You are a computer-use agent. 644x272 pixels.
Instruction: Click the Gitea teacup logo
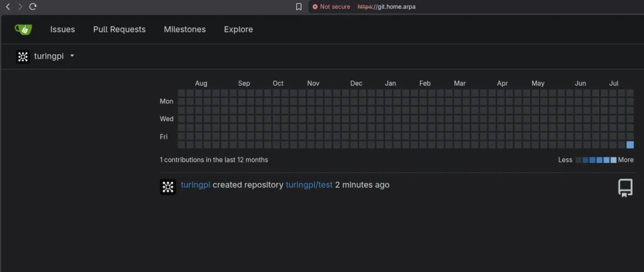pos(23,29)
